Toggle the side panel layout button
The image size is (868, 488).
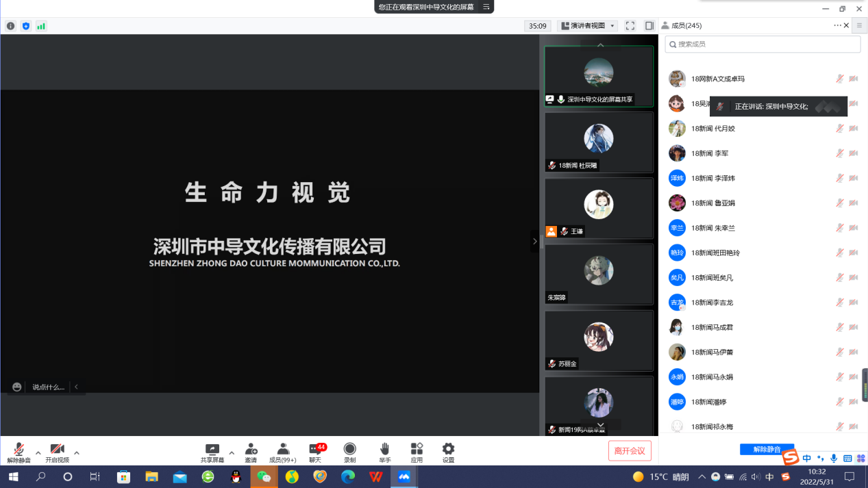click(649, 26)
